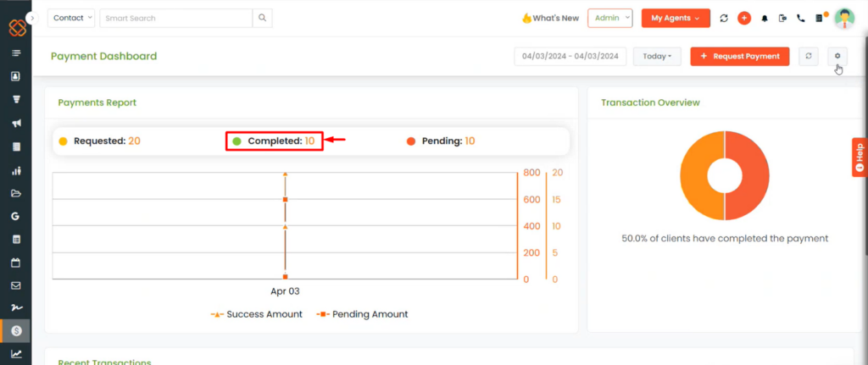Open the list menu icon in the sidebar
Image resolution: width=868 pixels, height=365 pixels.
tap(16, 53)
